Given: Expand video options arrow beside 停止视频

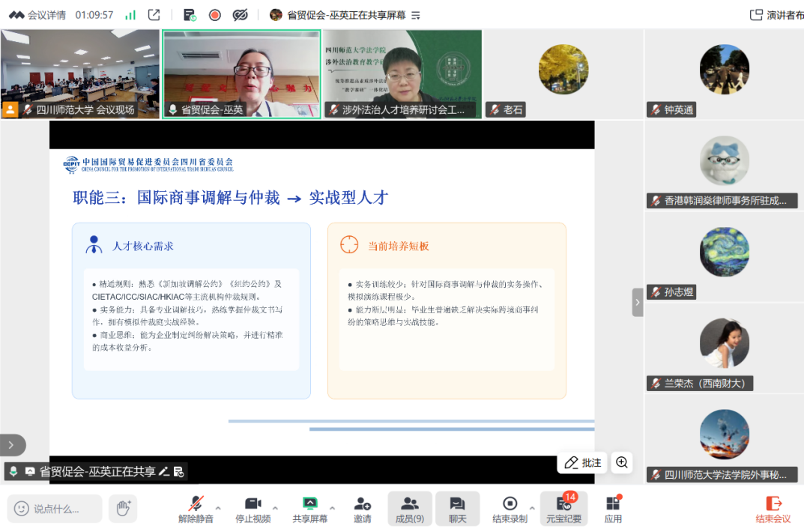Looking at the screenshot, I should point(275,507).
